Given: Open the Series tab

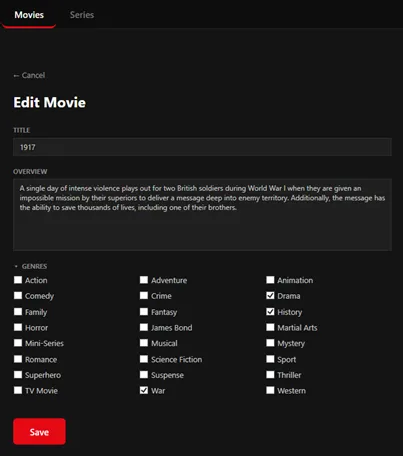Looking at the screenshot, I should click(x=82, y=15).
